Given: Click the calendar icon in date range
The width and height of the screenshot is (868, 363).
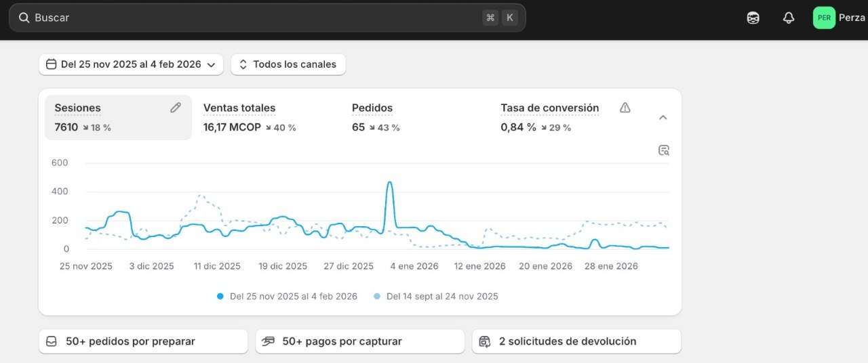Looking at the screenshot, I should [x=51, y=64].
